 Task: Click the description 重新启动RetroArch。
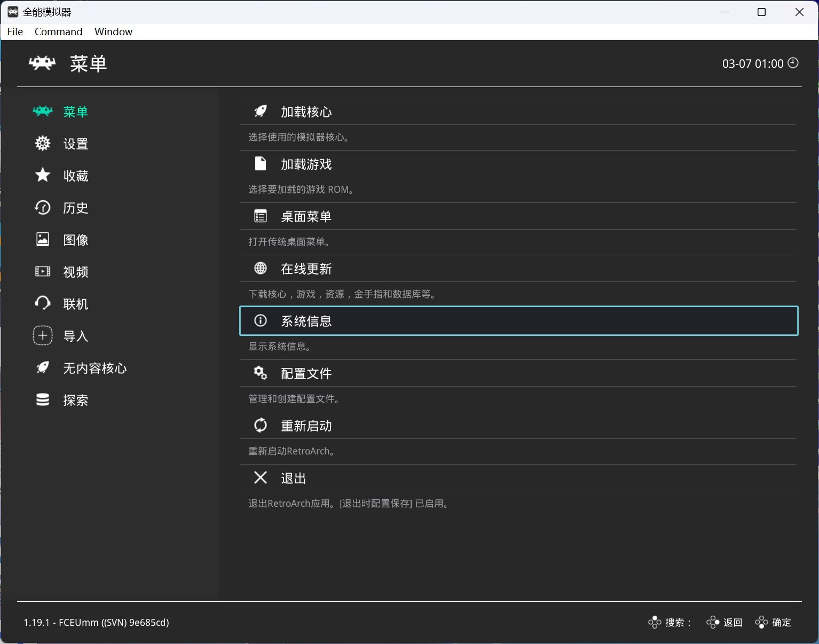(x=293, y=451)
